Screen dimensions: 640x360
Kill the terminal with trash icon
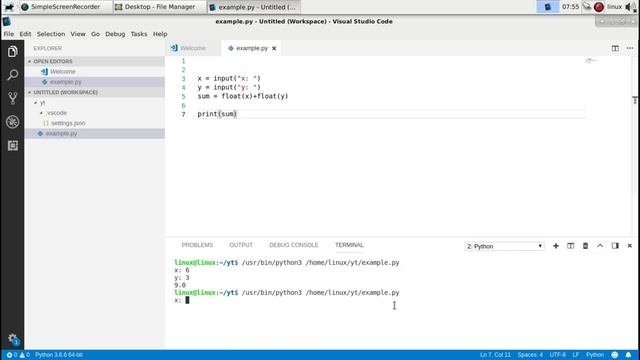[585, 246]
